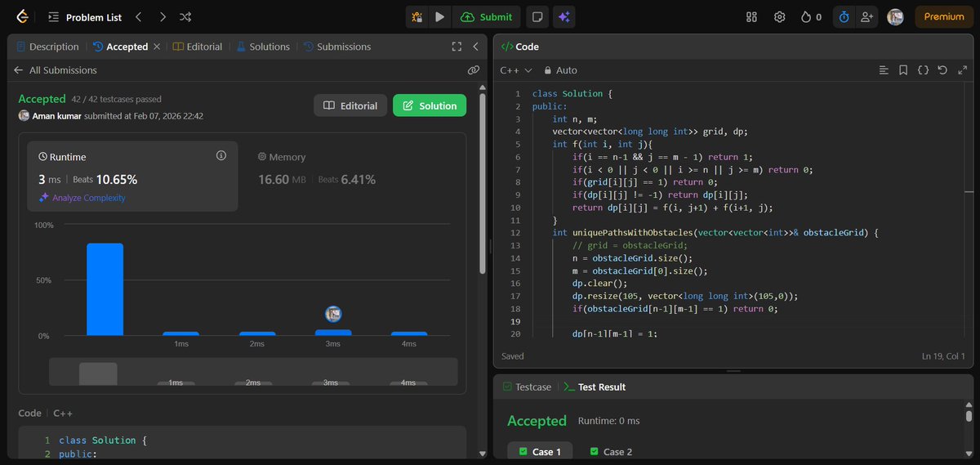
Task: Toggle the Auto lock setting
Action: point(560,70)
